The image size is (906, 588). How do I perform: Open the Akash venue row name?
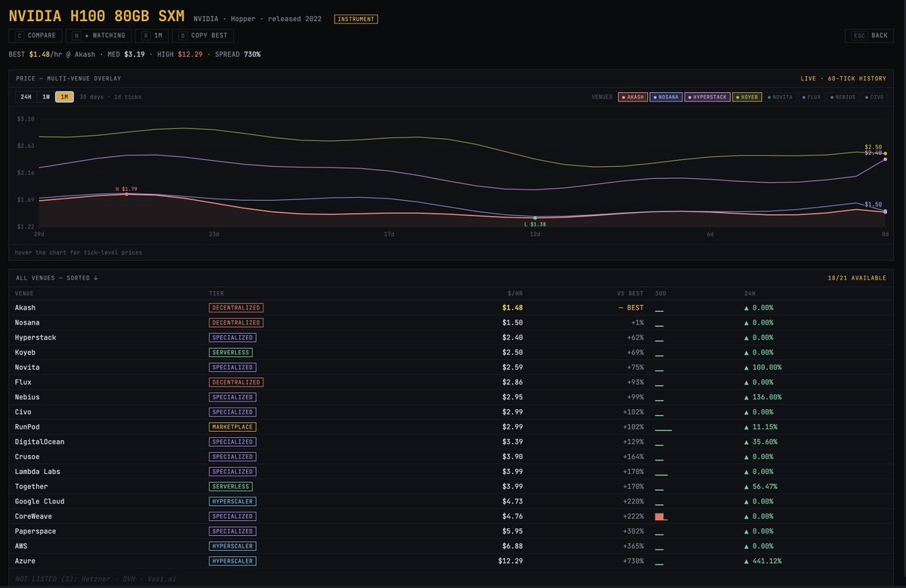(25, 307)
